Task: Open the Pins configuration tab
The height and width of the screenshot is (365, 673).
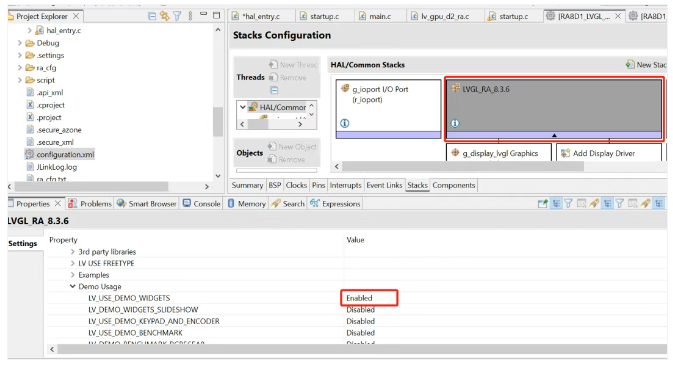Action: [x=318, y=185]
